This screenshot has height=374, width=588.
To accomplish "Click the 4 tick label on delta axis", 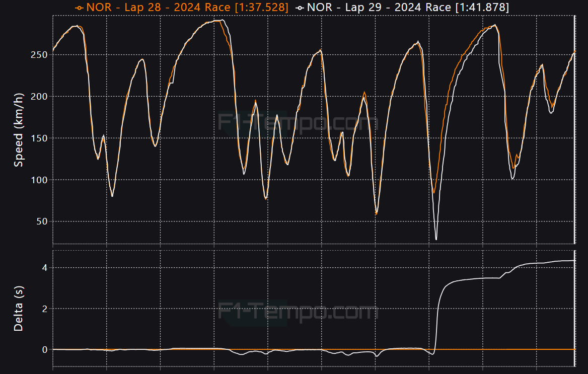I will (44, 267).
